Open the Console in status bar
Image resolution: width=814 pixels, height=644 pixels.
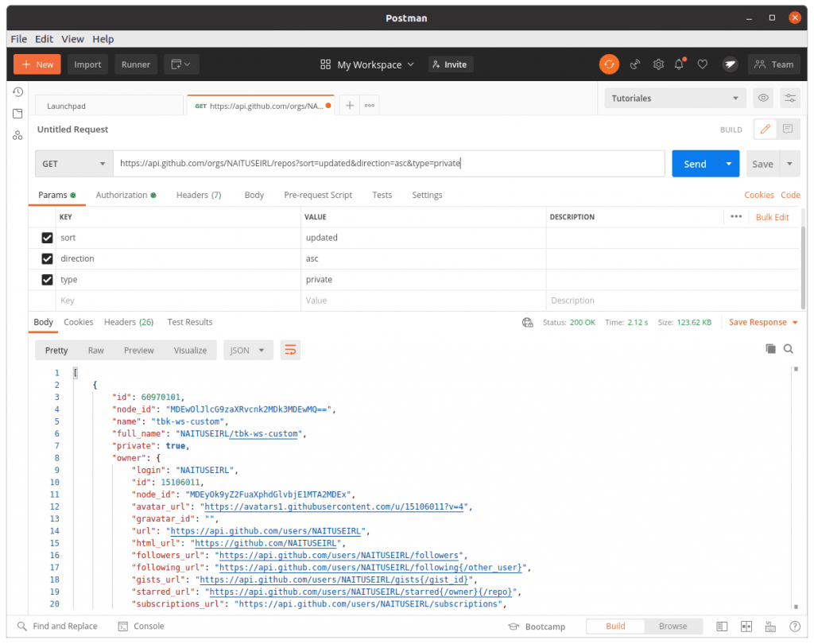tap(141, 627)
